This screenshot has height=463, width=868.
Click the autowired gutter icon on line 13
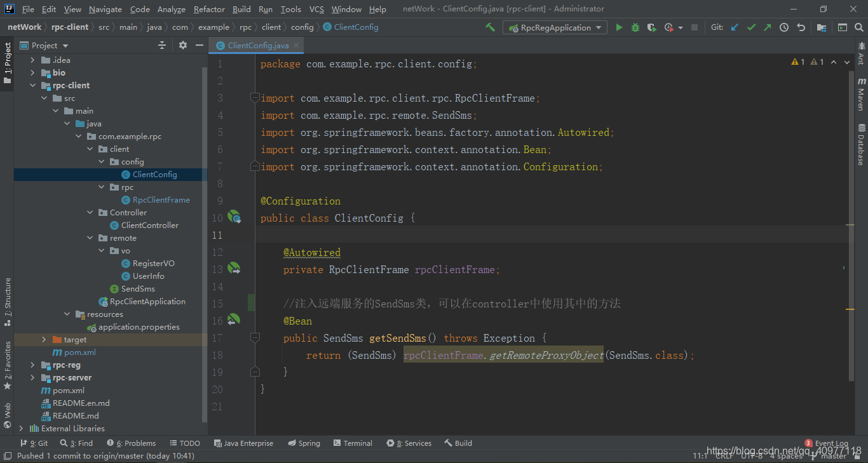[234, 268]
